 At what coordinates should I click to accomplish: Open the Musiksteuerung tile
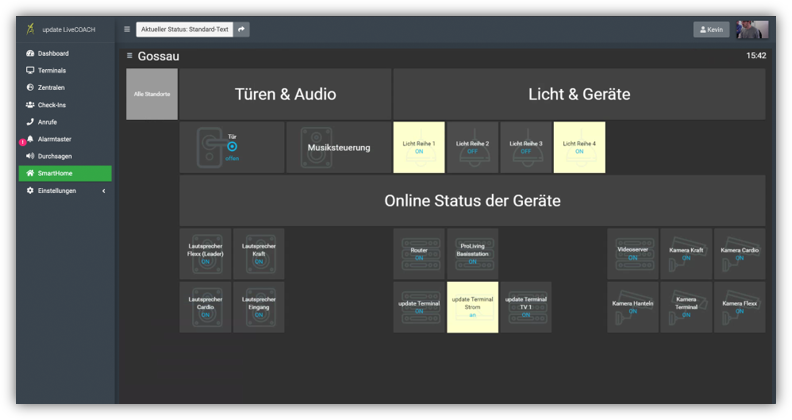[338, 147]
